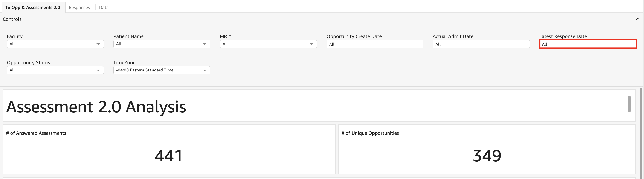Expand the Opportunity Status dropdown
Screen dimensions: 644x179
point(55,70)
